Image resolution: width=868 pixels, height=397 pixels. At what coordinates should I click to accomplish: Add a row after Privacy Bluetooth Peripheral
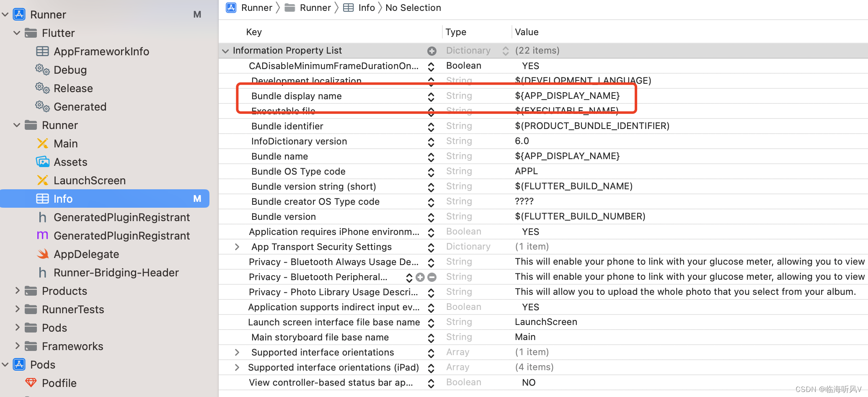tap(420, 277)
